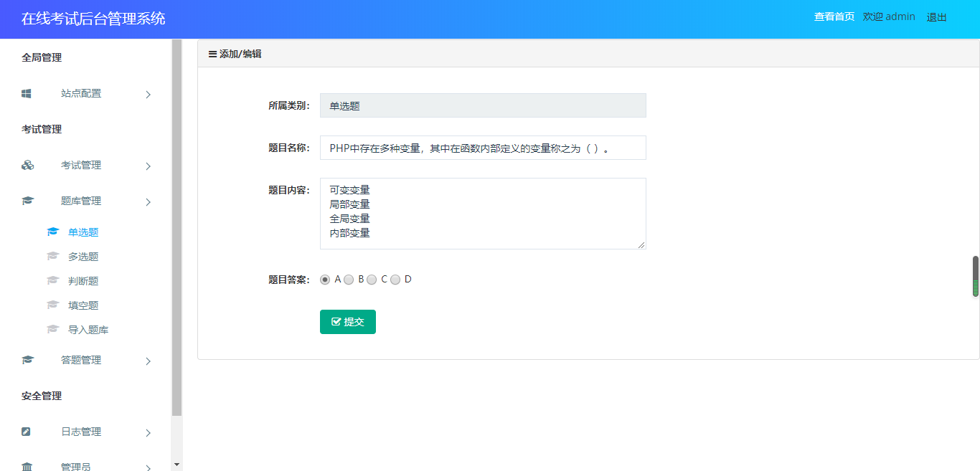This screenshot has height=471, width=980.
Task: Go to the 导入题库 menu item
Action: point(88,330)
